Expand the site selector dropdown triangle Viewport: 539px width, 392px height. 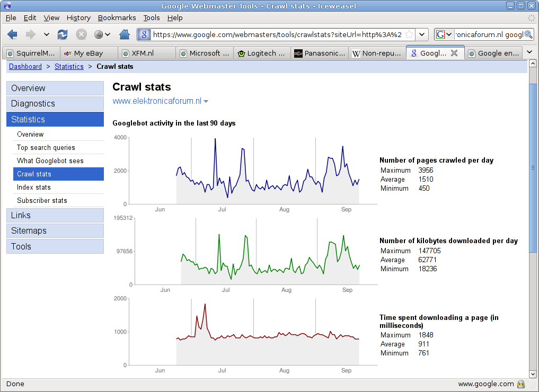tap(206, 101)
